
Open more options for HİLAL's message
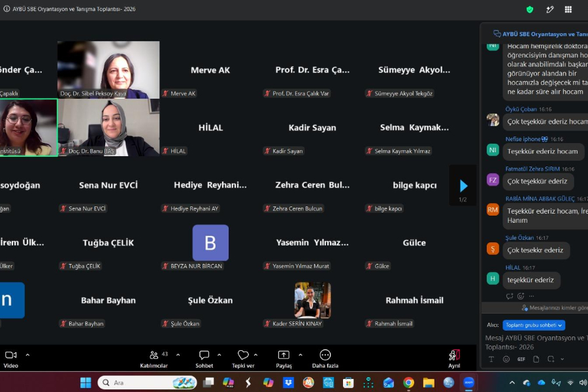coord(531,296)
